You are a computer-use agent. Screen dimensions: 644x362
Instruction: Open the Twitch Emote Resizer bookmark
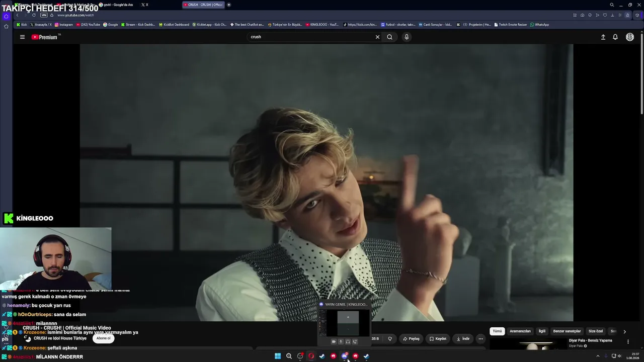[x=511, y=25]
